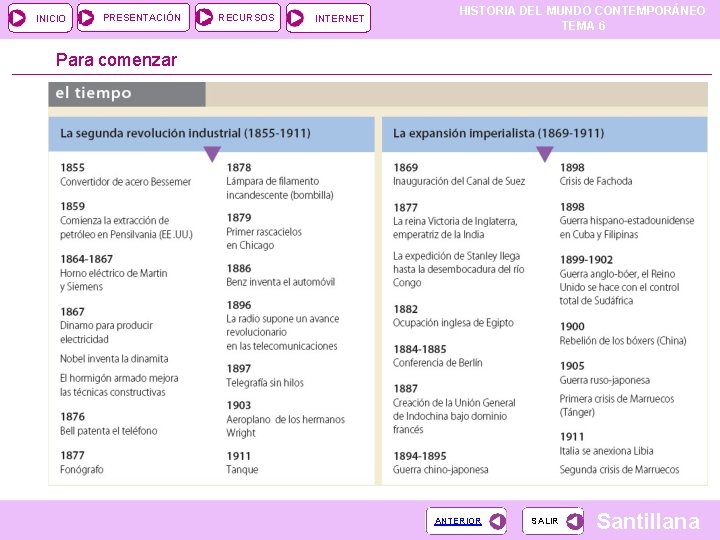This screenshot has height=540, width=720.
Task: Click 'Dinamo para producir electricidad' entry
Action: point(107,332)
